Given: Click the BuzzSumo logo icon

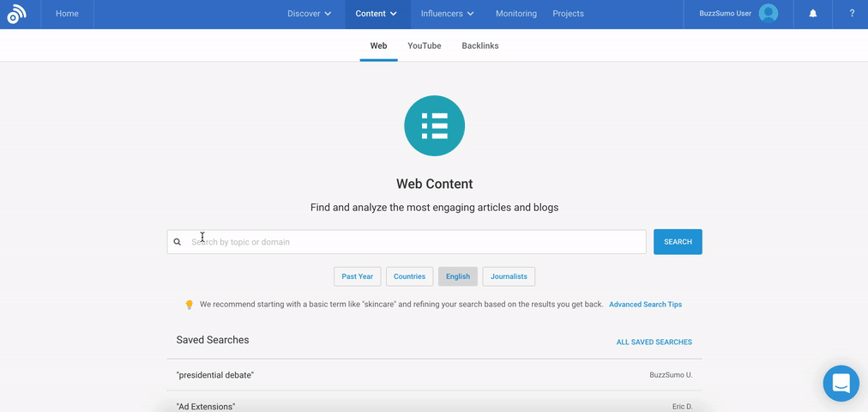Looking at the screenshot, I should coord(16,14).
